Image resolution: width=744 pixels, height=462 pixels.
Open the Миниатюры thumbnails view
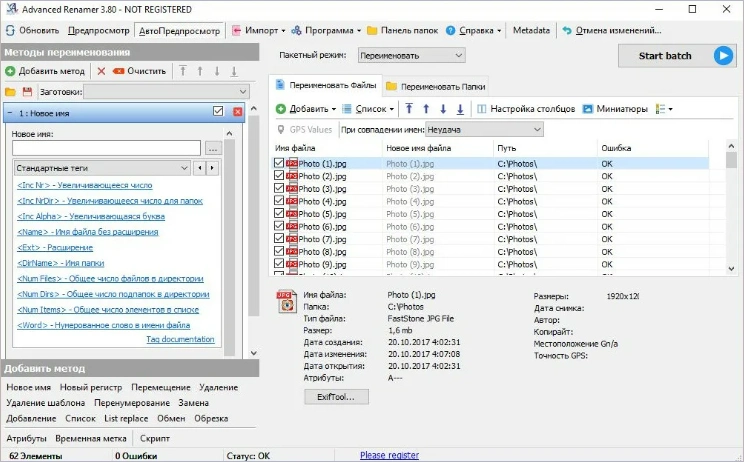click(x=615, y=108)
